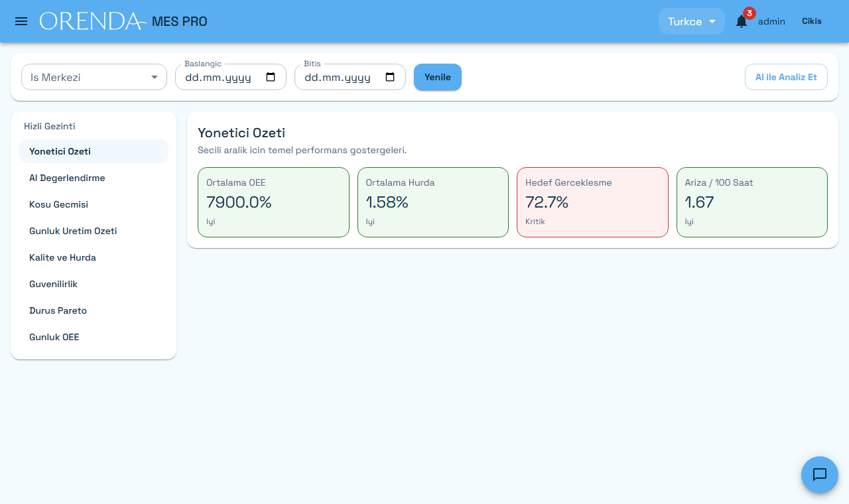
Task: Click the Cikis logout link
Action: [x=812, y=21]
